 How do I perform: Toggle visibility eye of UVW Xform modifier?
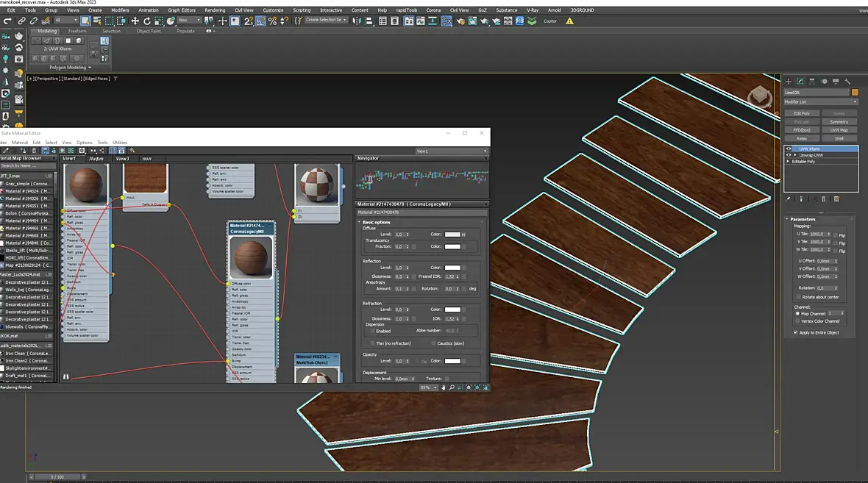coord(789,149)
